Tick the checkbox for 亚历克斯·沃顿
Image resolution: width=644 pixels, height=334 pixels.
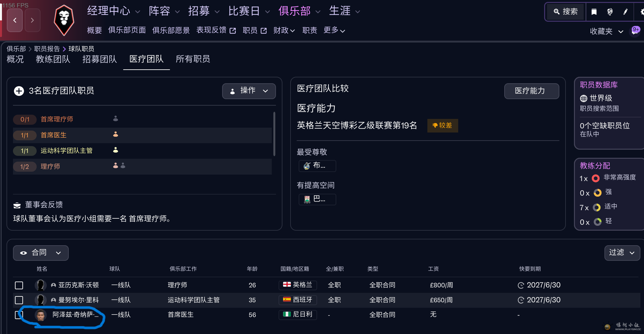(19, 285)
